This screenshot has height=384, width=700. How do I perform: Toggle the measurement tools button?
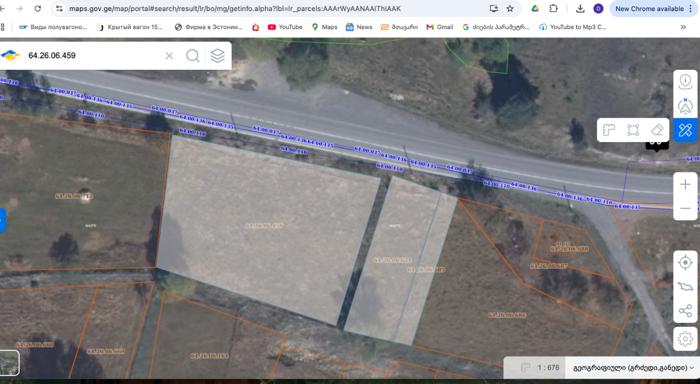tap(685, 130)
